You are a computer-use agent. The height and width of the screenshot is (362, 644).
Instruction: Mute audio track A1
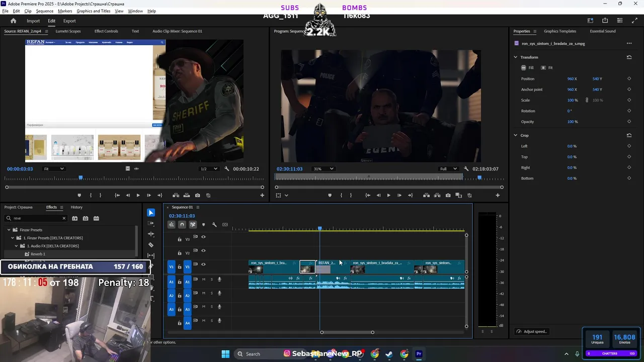pos(204,280)
